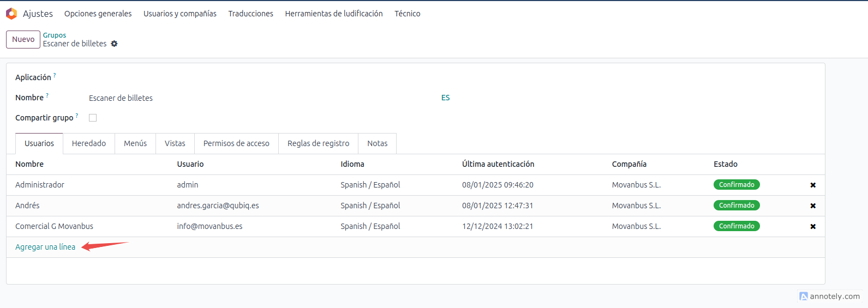Screen dimensions: 868x308
Task: Click Agregar una línea link
Action: [x=45, y=247]
